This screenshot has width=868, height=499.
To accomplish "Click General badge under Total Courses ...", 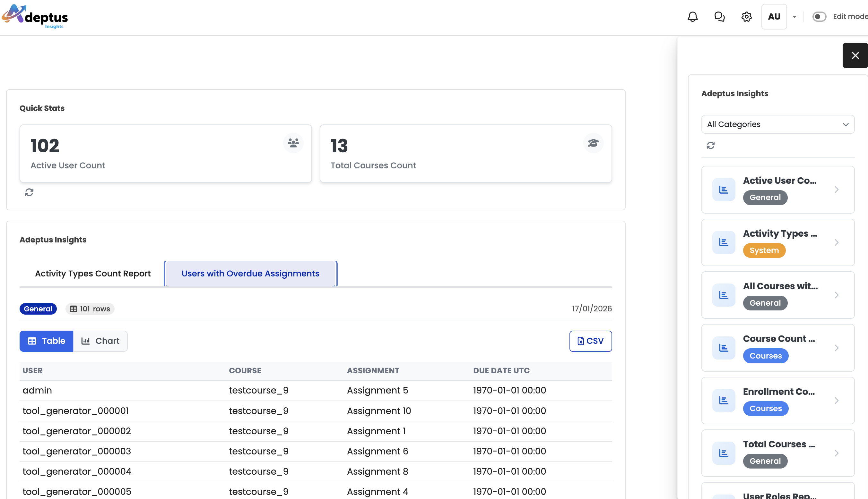I will pos(765,461).
